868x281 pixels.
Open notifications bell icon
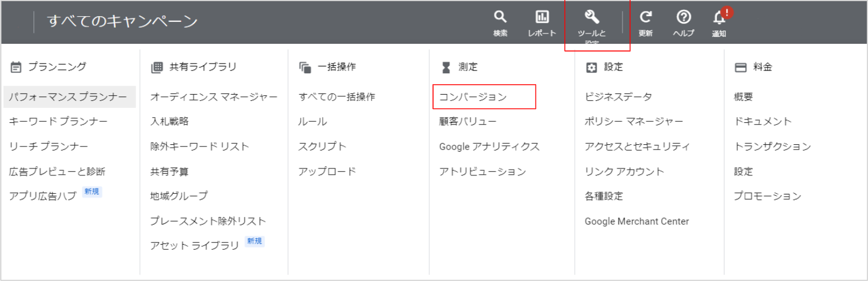(719, 18)
